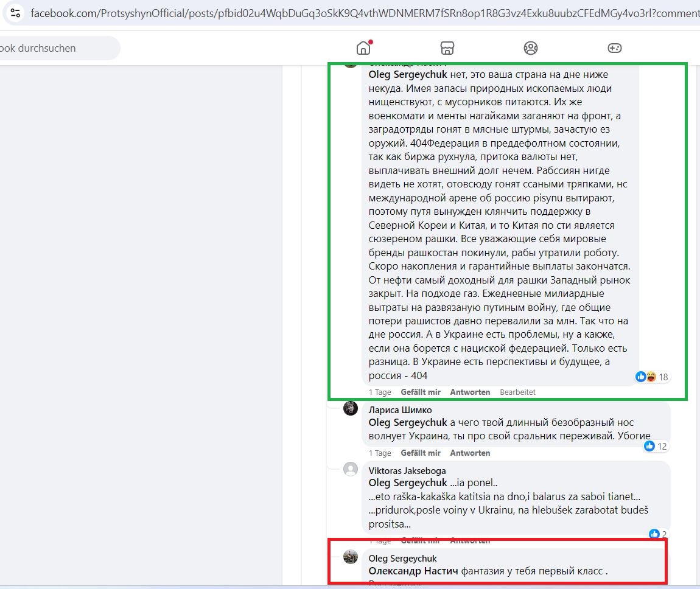Open the Gaming controller icon
Image resolution: width=700 pixels, height=589 pixels.
(x=614, y=47)
